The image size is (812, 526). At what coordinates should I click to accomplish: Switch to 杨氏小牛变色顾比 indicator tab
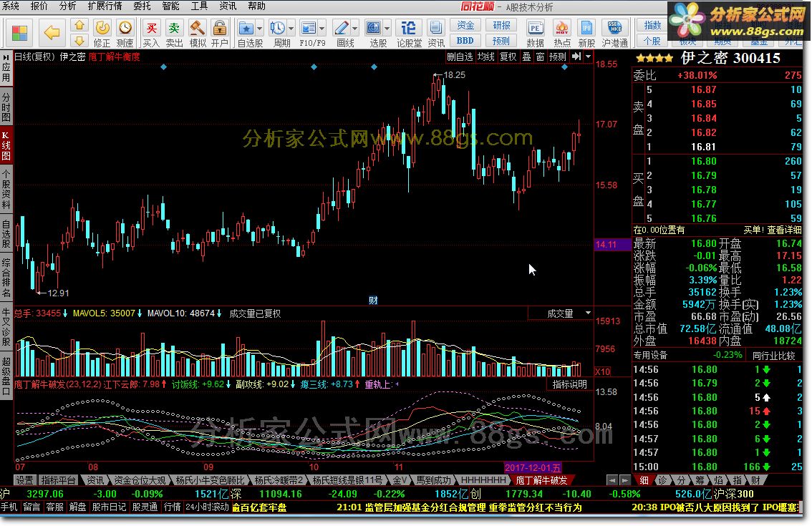[x=210, y=480]
